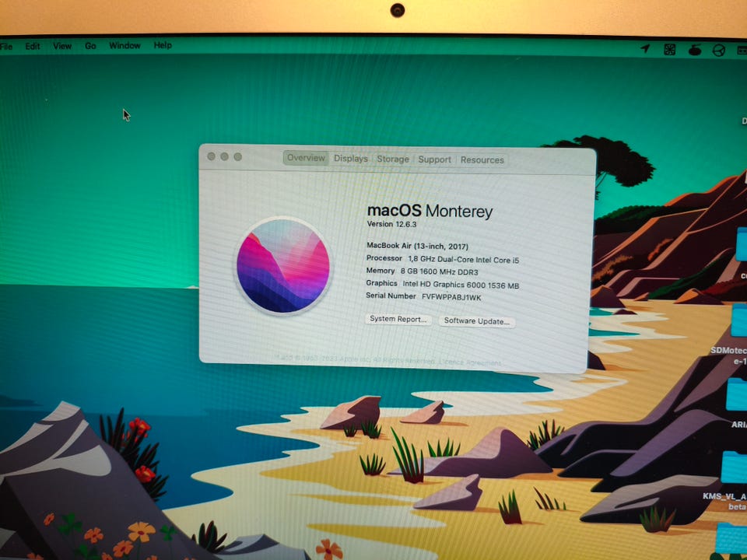Click the macOS Monterey logo image

click(283, 265)
